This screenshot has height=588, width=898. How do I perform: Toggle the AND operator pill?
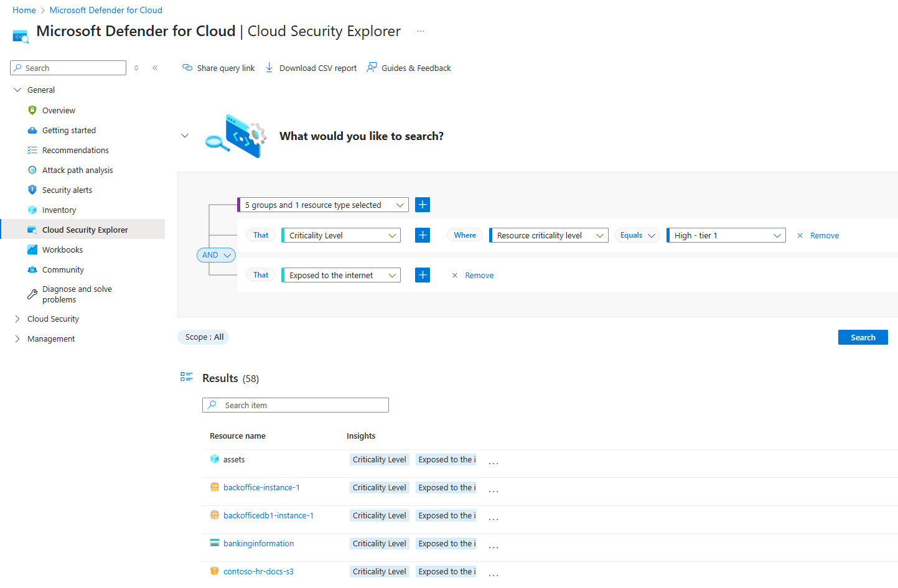[216, 255]
